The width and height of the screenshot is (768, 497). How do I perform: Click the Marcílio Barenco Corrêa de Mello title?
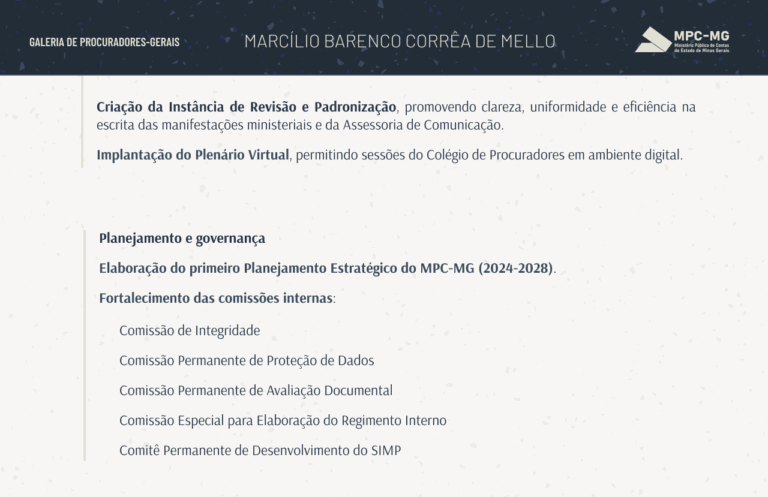tap(400, 42)
